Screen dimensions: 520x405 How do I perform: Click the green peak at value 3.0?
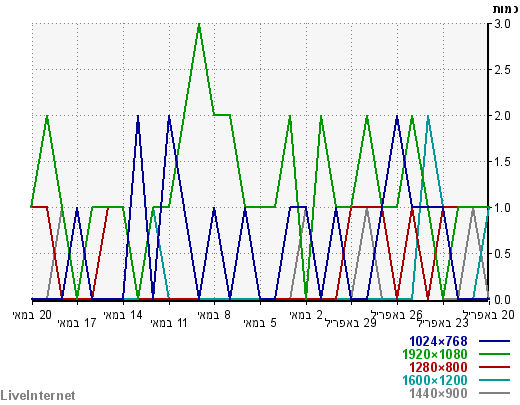click(199, 25)
